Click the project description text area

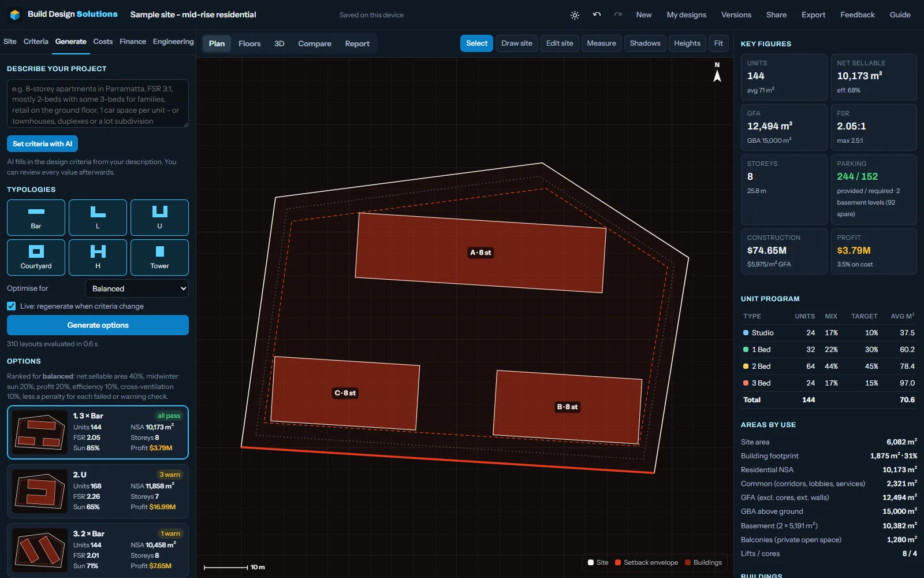98,103
